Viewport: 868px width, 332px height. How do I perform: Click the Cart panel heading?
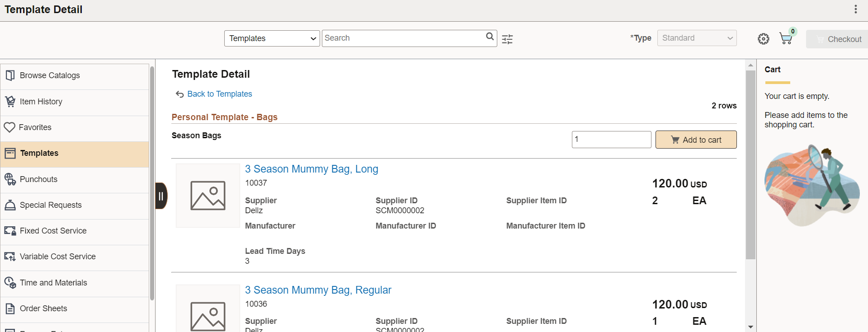[x=773, y=70]
